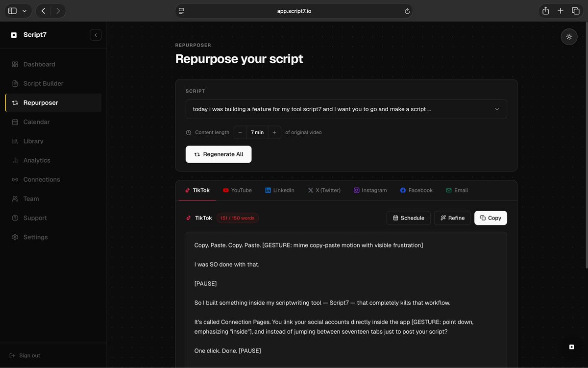
Task: Open Safari tab group dropdown arrow
Action: [x=25, y=11]
